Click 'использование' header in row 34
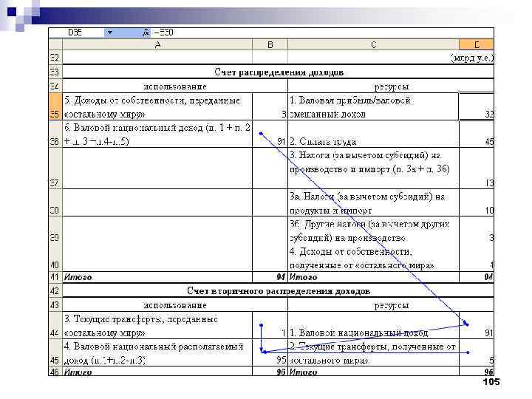532x399 pixels. click(174, 86)
